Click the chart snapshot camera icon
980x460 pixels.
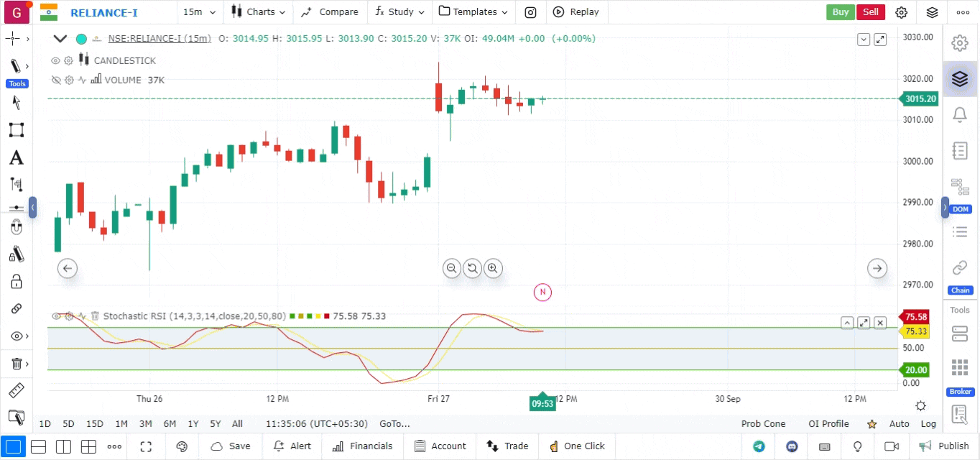(x=530, y=12)
